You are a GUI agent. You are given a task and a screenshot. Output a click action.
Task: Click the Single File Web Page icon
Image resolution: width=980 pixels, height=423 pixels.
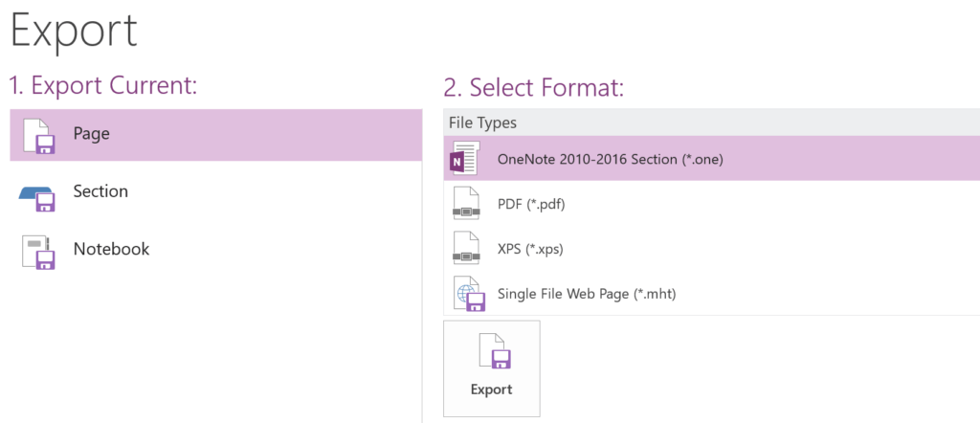click(469, 294)
